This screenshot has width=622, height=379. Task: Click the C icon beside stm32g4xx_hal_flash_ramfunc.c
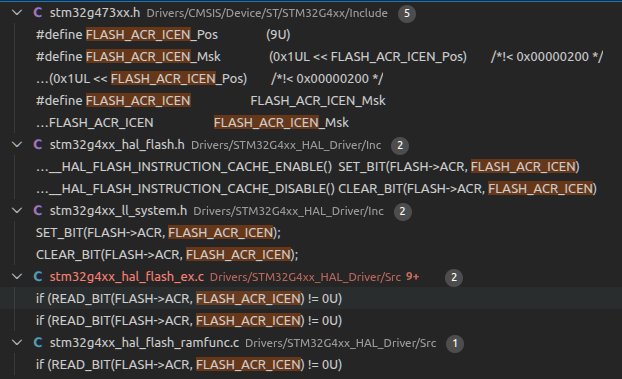[x=38, y=342]
